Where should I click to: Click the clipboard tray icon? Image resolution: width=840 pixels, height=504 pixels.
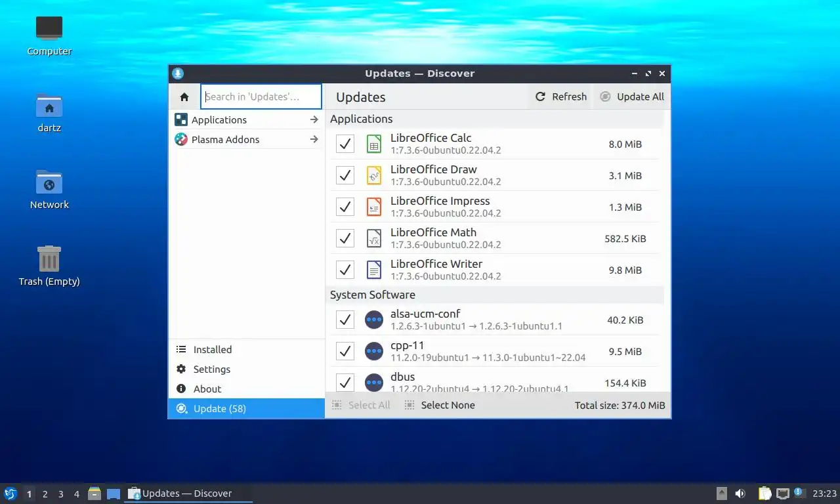click(765, 493)
